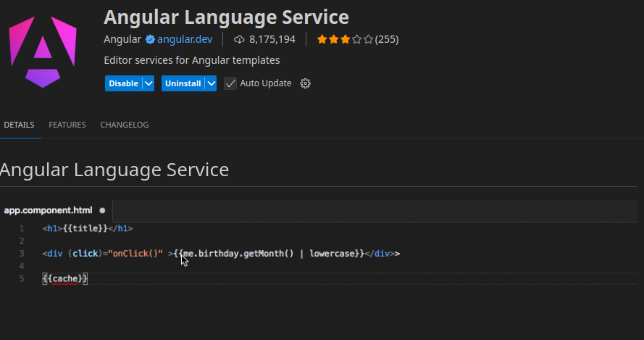Screen dimensions: 644x340
Task: Switch to the Features tab
Action: coord(67,125)
